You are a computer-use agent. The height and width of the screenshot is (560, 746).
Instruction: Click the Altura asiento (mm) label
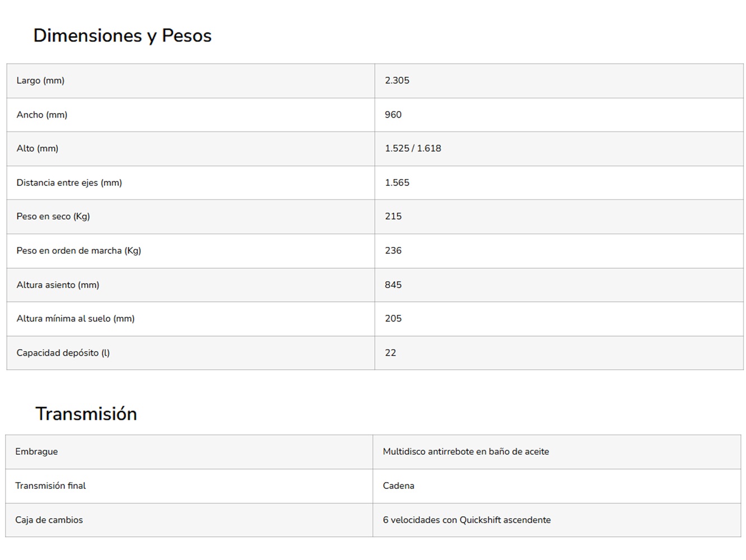[x=58, y=284]
